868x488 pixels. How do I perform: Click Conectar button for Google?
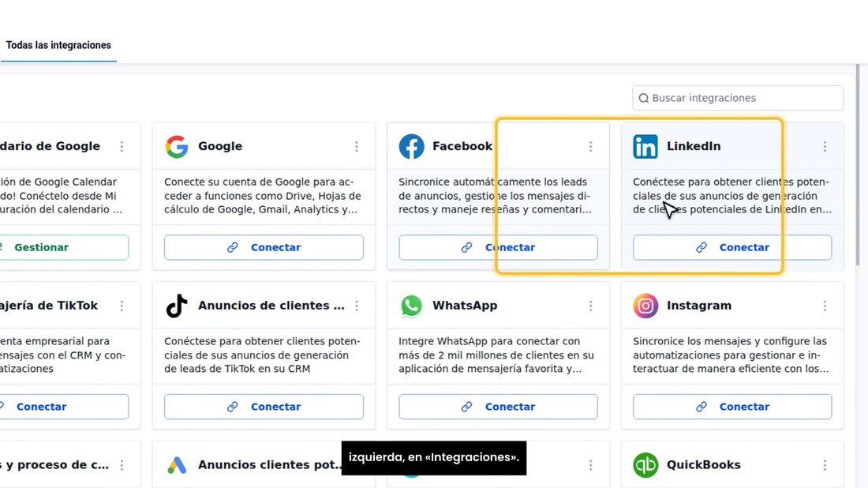click(264, 248)
